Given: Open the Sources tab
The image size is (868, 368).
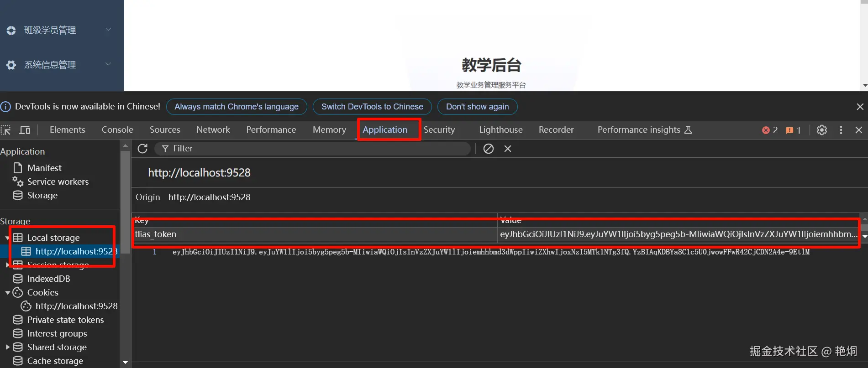Looking at the screenshot, I should point(165,130).
